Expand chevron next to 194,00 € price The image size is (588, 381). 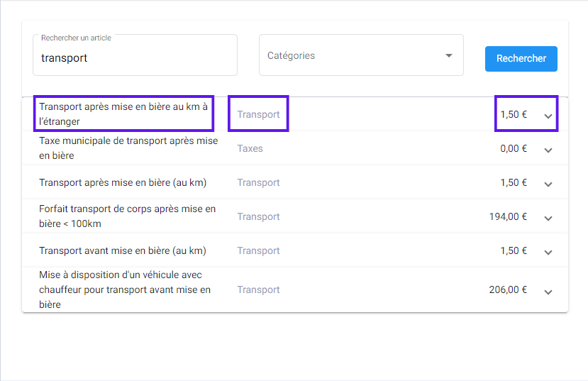click(x=548, y=219)
